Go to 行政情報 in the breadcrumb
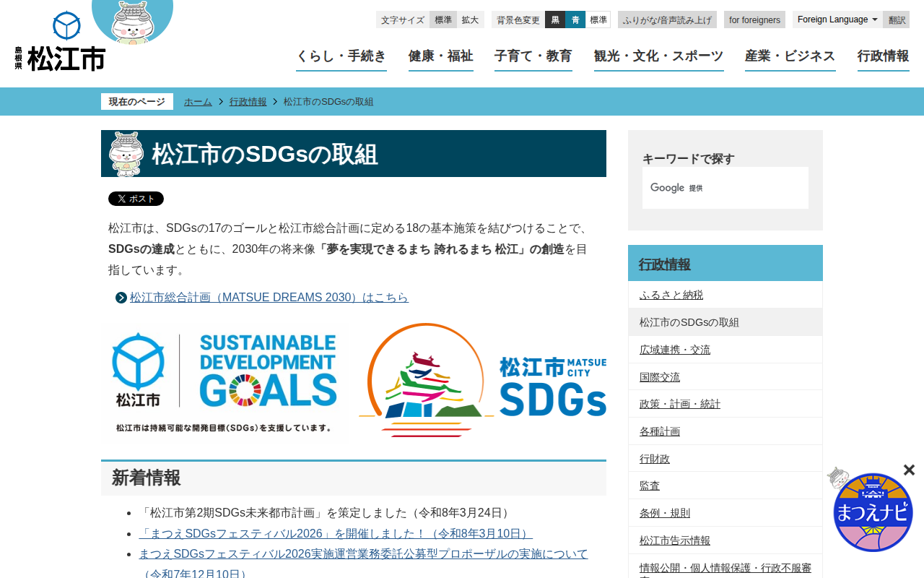This screenshot has width=924, height=578. (x=248, y=102)
